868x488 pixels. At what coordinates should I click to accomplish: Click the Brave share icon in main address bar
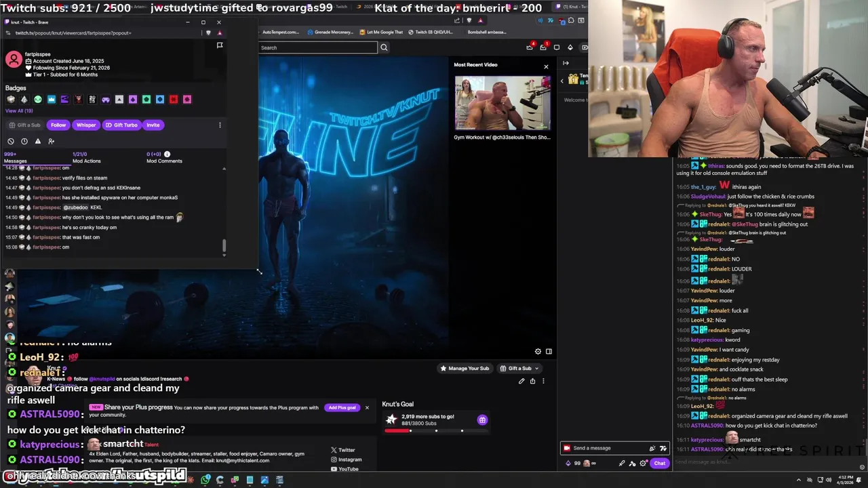coord(457,20)
